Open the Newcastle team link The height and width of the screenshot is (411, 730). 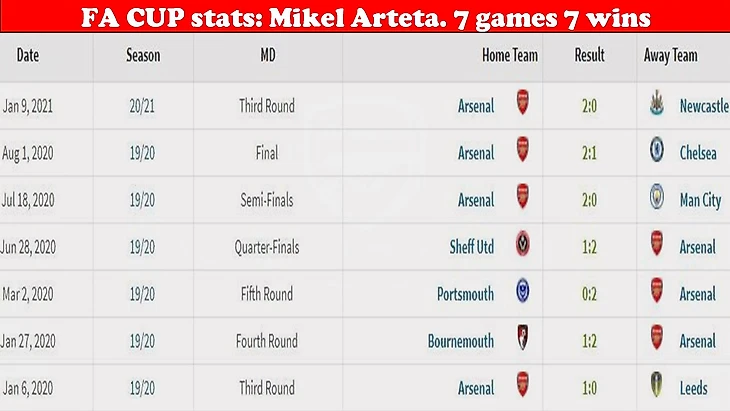[704, 106]
